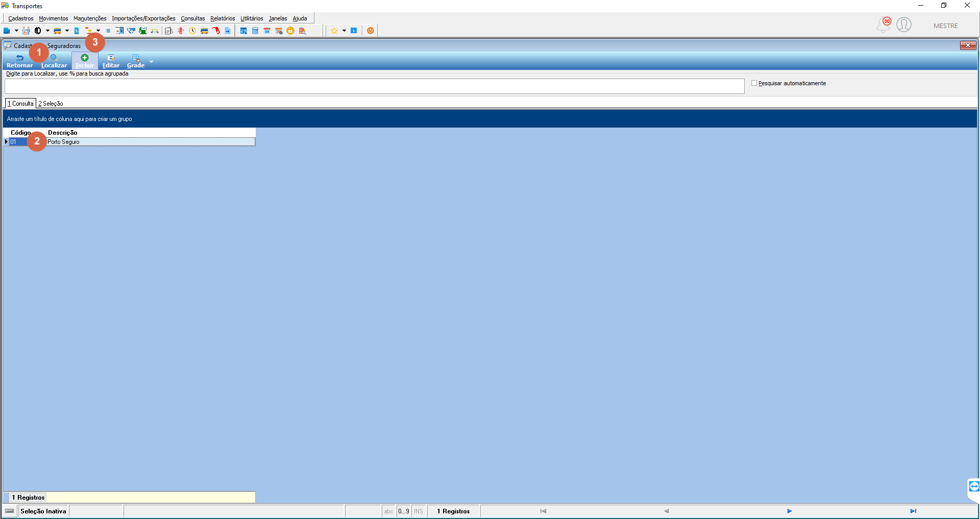The image size is (980, 519).
Task: Select the Porto Seguro row
Action: click(x=132, y=142)
